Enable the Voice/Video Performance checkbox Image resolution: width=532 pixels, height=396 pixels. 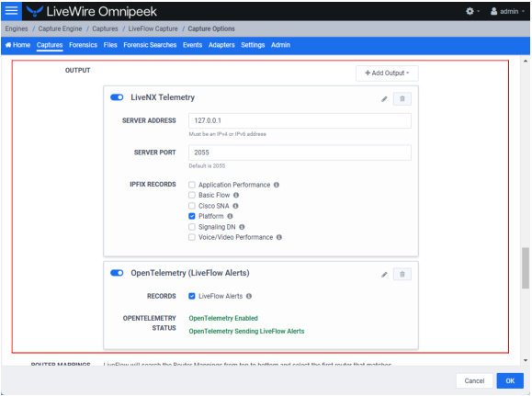pos(192,237)
